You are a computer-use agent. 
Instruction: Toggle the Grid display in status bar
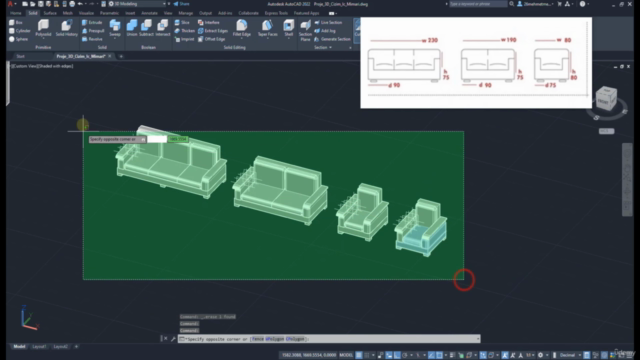coord(358,355)
